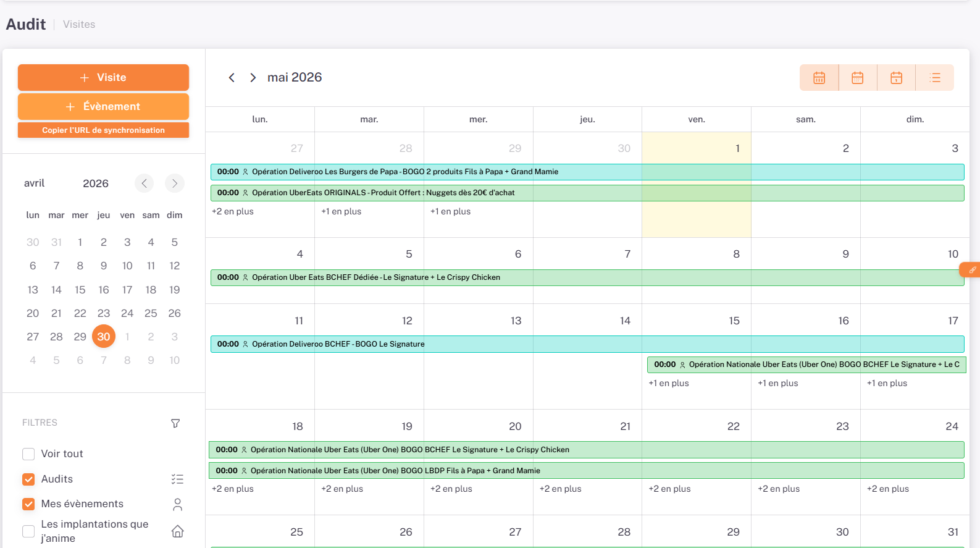Uncheck the Audits filter checkbox
The height and width of the screenshot is (548, 980).
(x=28, y=479)
